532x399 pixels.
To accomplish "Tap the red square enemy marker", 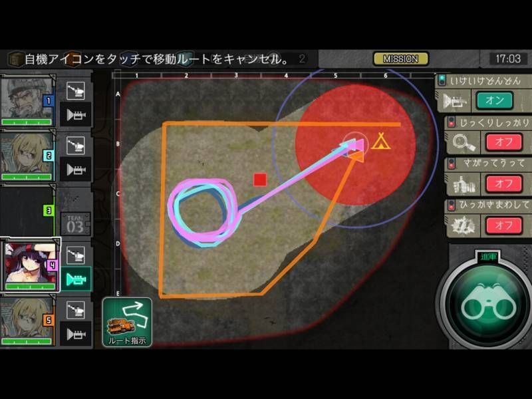I will (260, 180).
